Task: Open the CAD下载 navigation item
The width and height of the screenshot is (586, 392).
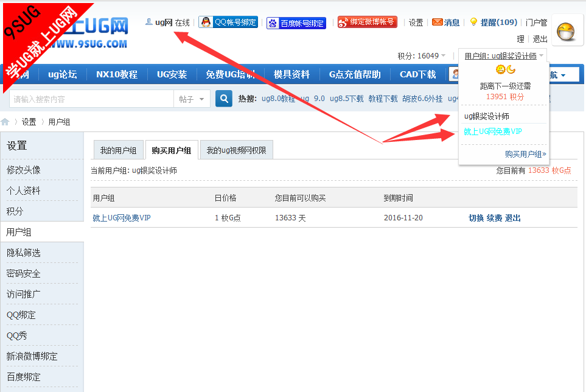Action: 418,74
